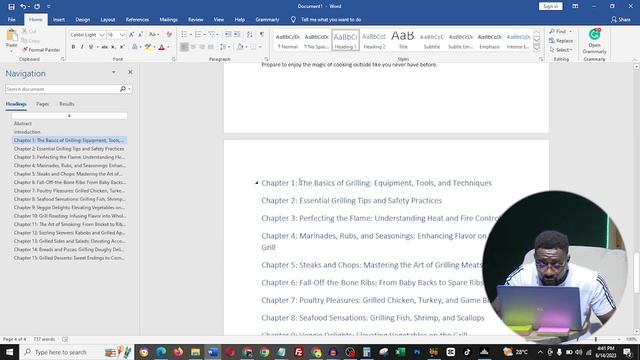
Task: Increase font size with the grow font icon
Action: (131, 35)
